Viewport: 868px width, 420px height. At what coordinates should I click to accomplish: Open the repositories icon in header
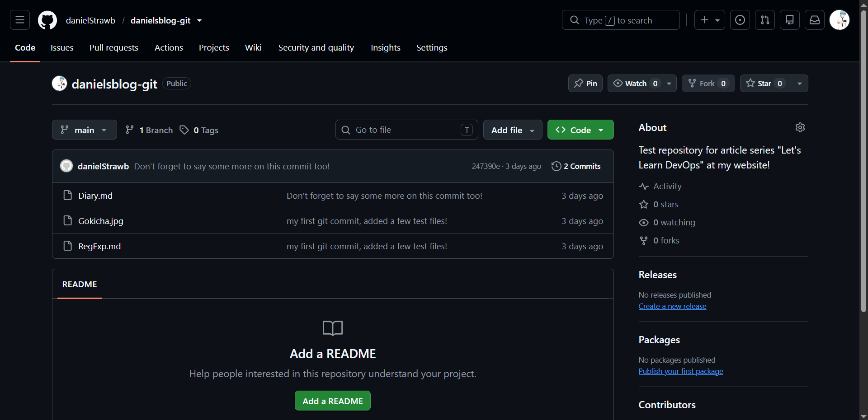790,20
